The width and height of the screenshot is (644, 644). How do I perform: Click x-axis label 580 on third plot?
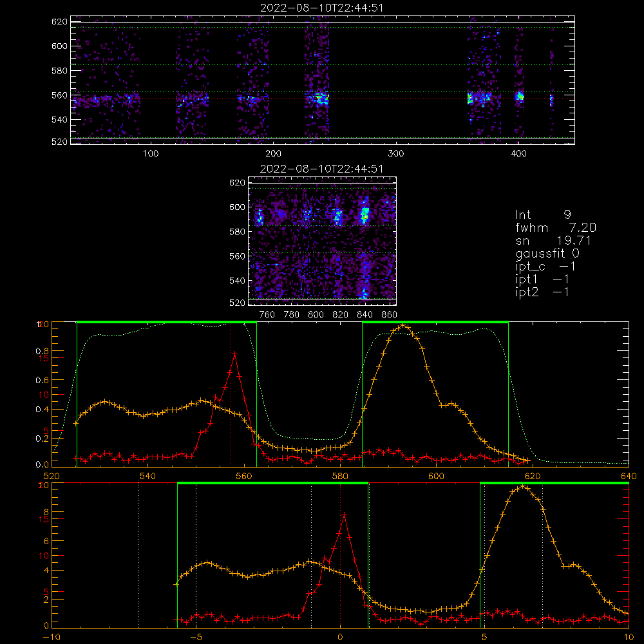[340, 476]
